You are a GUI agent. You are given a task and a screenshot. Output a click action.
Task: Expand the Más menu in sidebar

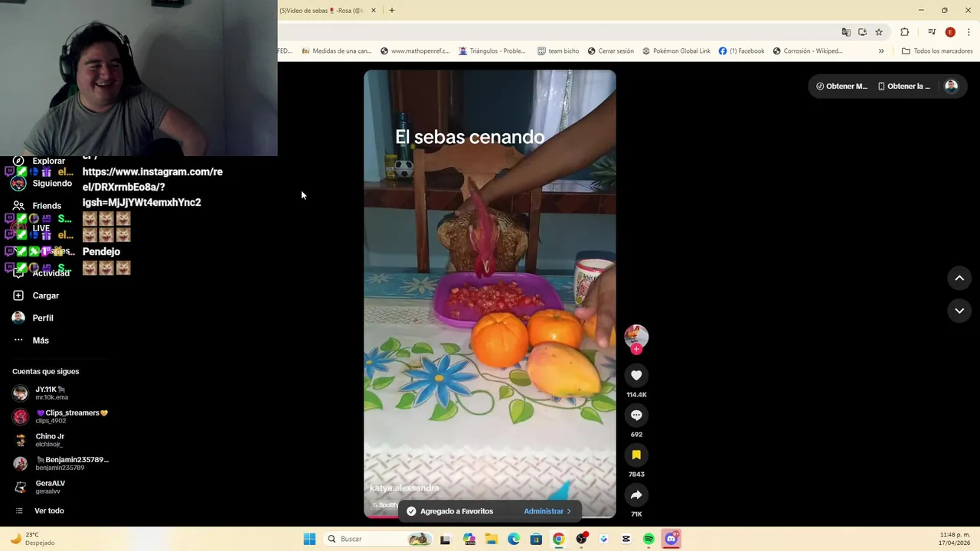[x=31, y=341]
